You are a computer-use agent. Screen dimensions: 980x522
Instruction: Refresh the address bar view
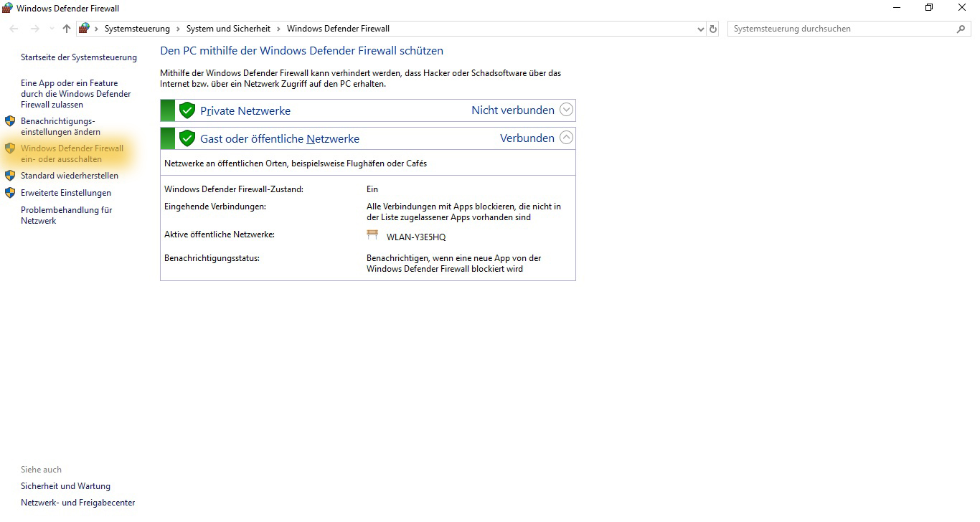712,29
